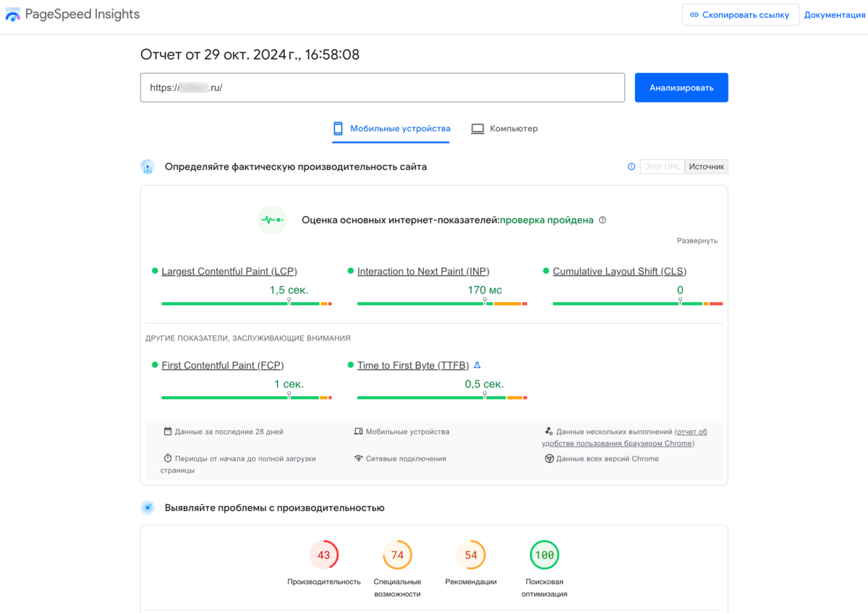This screenshot has width=868, height=613.
Task: Click the report date heading
Action: [250, 54]
